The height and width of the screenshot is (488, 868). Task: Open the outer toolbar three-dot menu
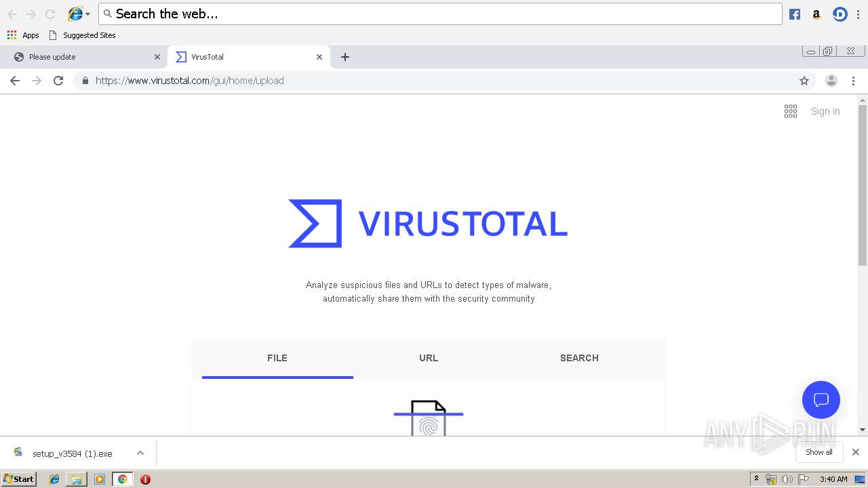[859, 14]
